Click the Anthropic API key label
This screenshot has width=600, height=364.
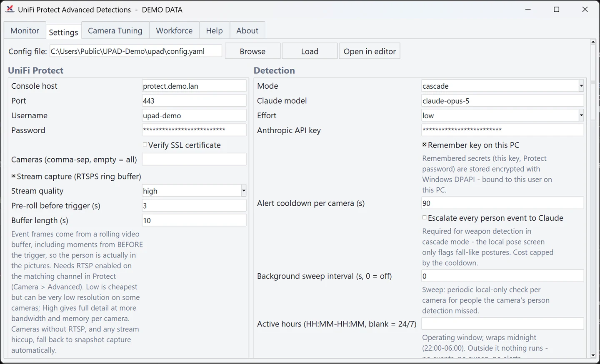click(x=289, y=130)
